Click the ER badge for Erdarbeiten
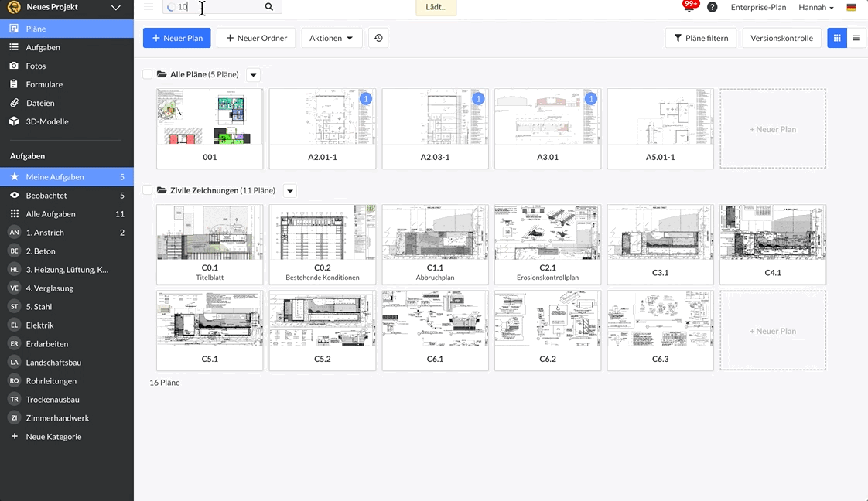This screenshot has height=501, width=868. 15,343
